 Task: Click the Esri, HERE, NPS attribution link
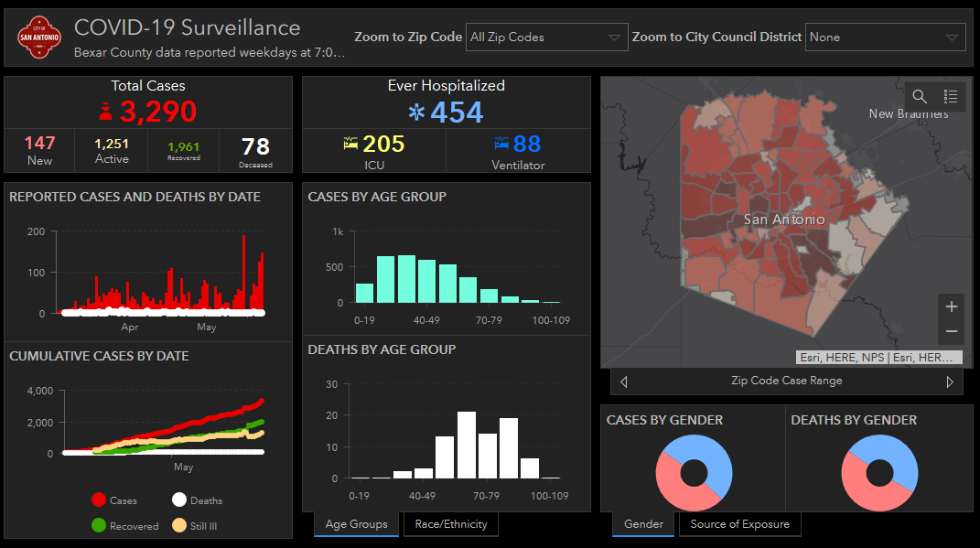pos(841,358)
